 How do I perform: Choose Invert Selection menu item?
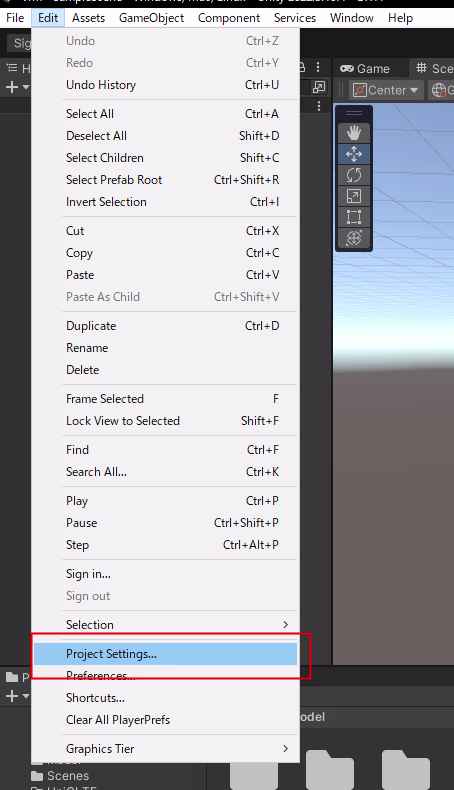(165, 202)
